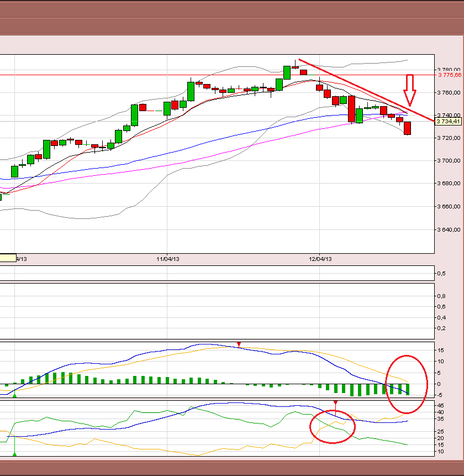Click the green triangle at DMI panel bottom
The width and height of the screenshot is (464, 476).
14,454
